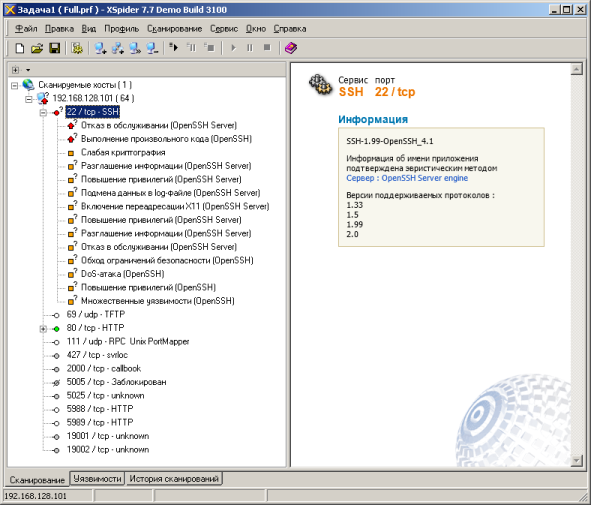Click the Add host toolbar icon
This screenshot has height=505, width=591.
pyautogui.click(x=100, y=48)
